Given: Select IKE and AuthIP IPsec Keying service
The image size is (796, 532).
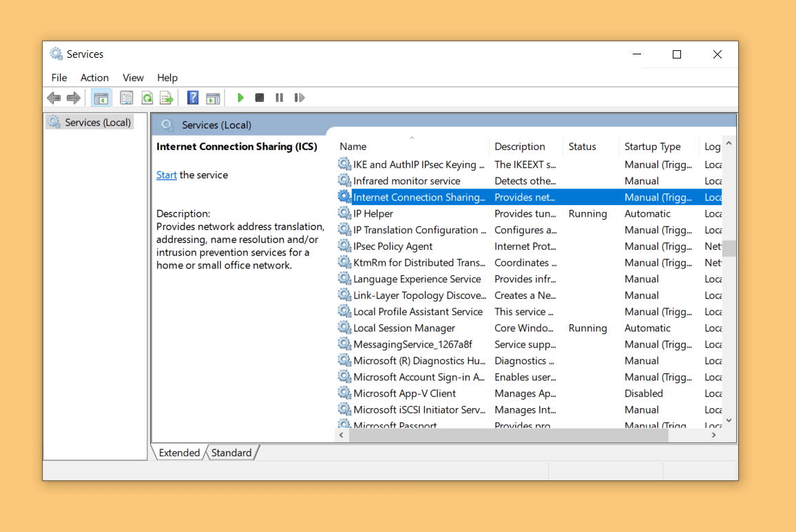Looking at the screenshot, I should 529,164.
